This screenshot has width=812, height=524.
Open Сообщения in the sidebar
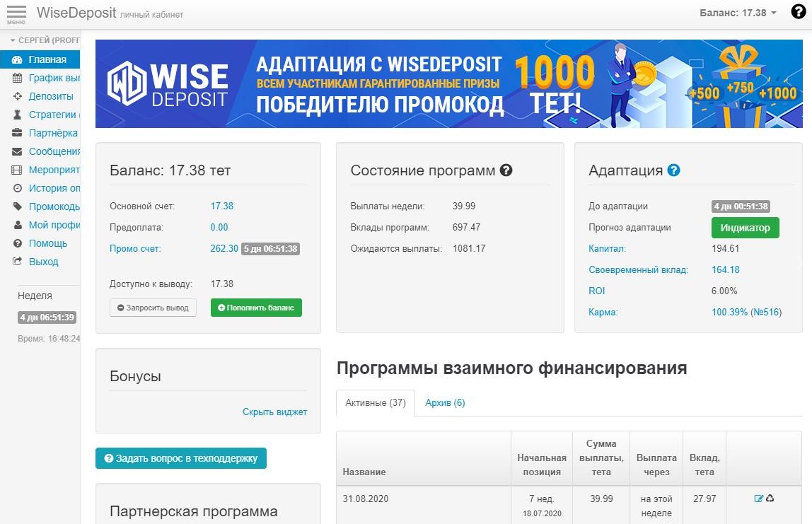(x=53, y=151)
